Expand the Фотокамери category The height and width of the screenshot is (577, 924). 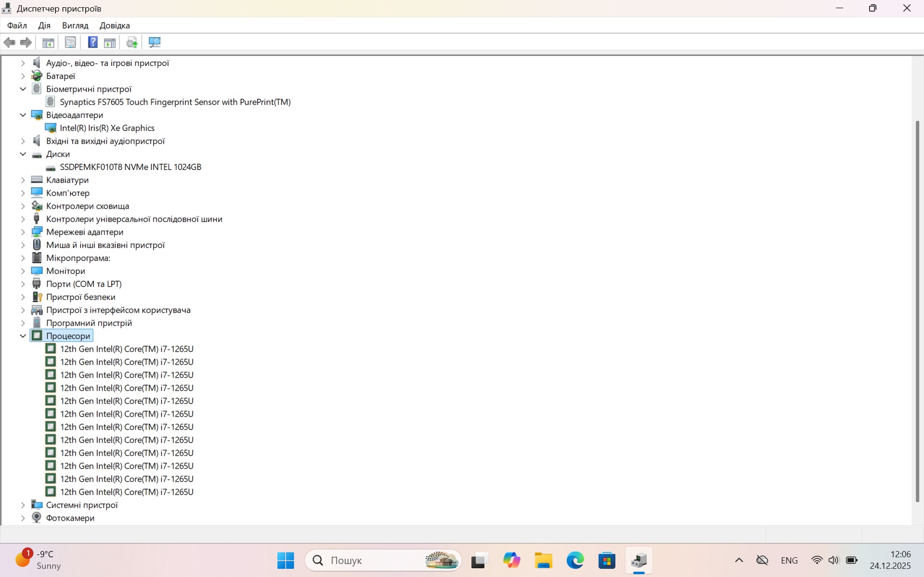[x=23, y=518]
